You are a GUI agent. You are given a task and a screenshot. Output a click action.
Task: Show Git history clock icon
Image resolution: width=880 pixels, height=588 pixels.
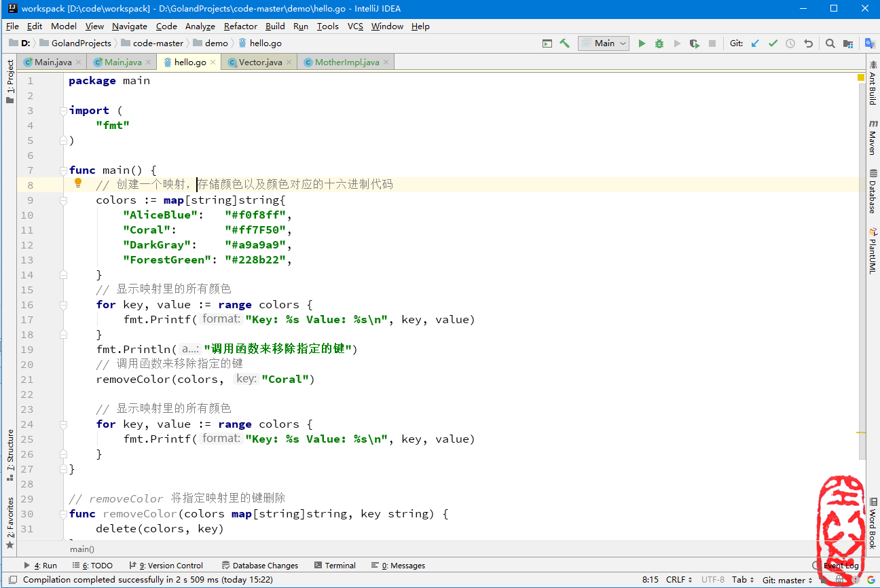click(x=790, y=43)
